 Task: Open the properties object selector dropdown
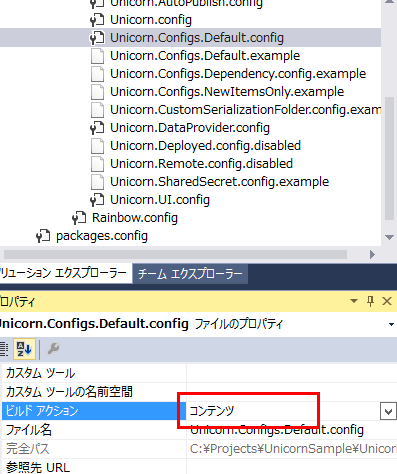click(x=391, y=324)
